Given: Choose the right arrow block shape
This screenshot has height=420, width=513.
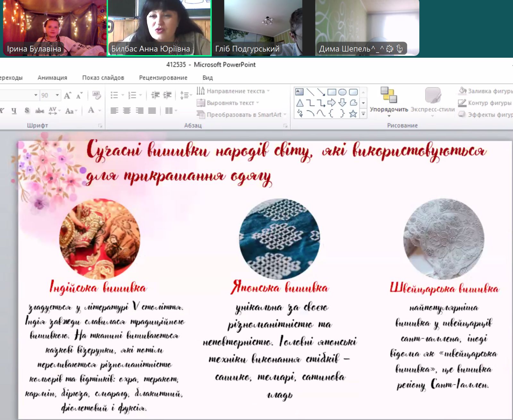Looking at the screenshot, I should pos(332,103).
